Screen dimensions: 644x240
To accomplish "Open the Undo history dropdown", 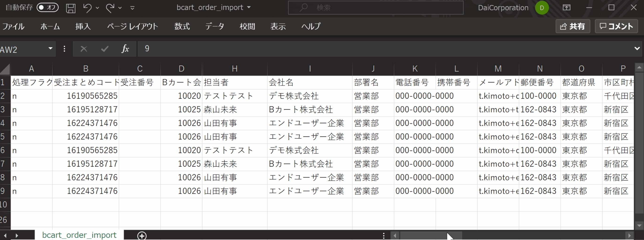I will [98, 8].
